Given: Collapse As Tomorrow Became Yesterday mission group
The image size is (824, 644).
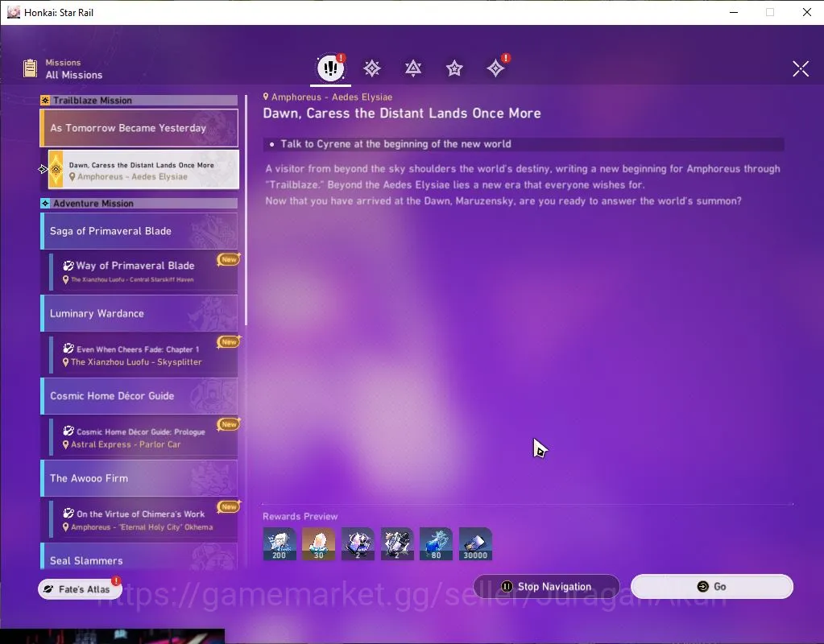Looking at the screenshot, I should (139, 128).
